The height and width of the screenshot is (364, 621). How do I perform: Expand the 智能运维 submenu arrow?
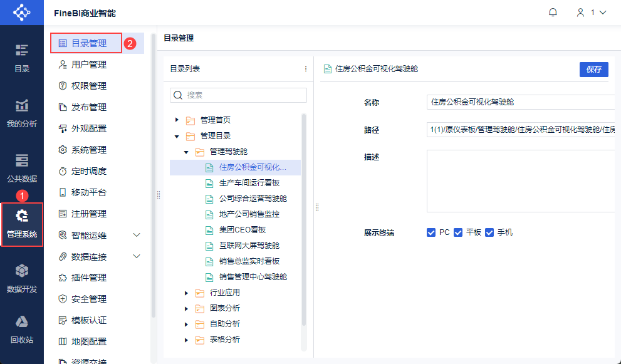(137, 235)
